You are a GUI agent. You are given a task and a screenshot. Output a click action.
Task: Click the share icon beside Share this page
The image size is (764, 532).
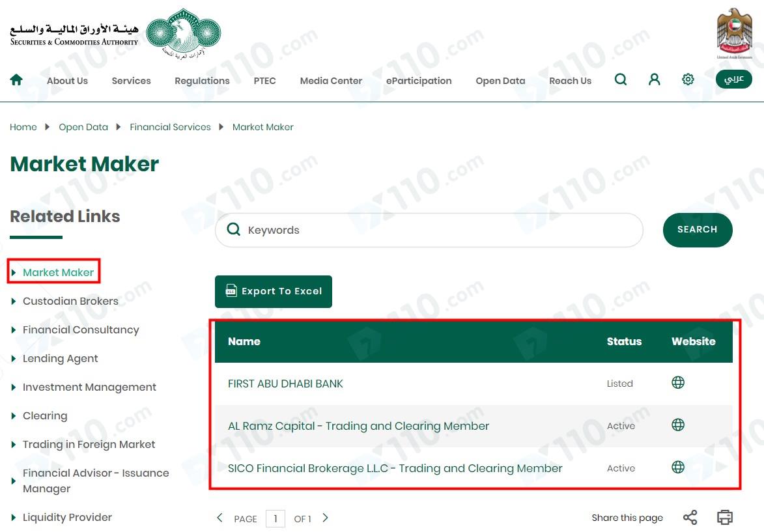tap(690, 518)
